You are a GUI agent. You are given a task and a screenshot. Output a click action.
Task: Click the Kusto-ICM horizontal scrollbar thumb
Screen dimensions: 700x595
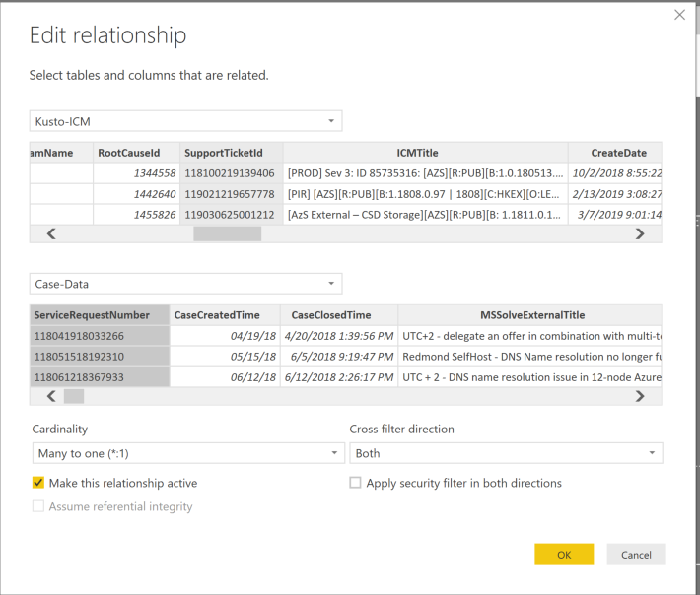click(227, 233)
